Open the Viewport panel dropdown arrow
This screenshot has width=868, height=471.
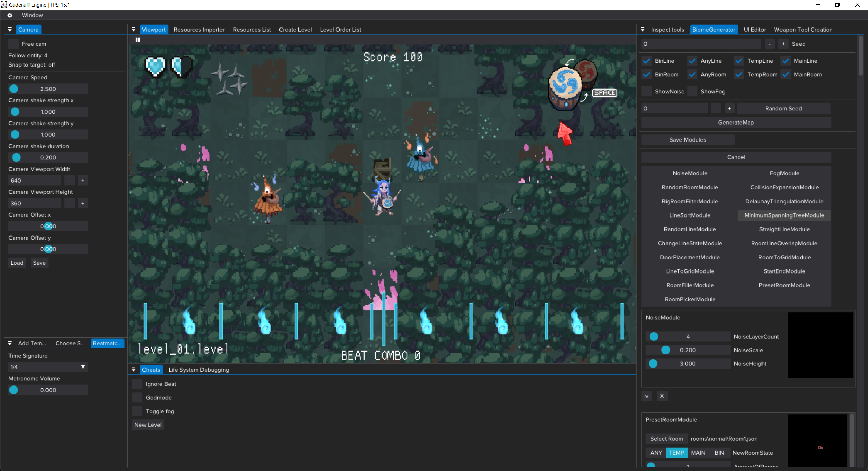pyautogui.click(x=134, y=30)
